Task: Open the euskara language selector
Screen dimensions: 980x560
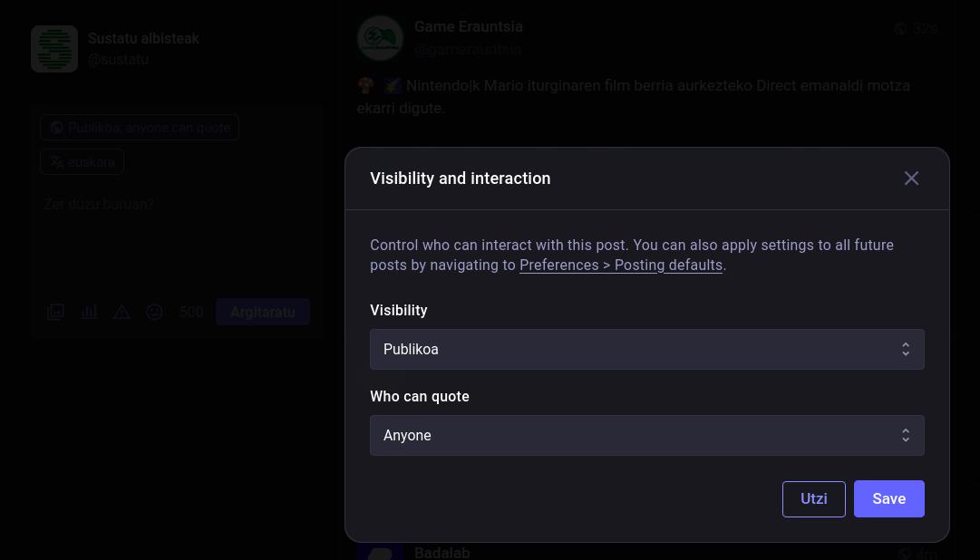Action: coord(82,162)
